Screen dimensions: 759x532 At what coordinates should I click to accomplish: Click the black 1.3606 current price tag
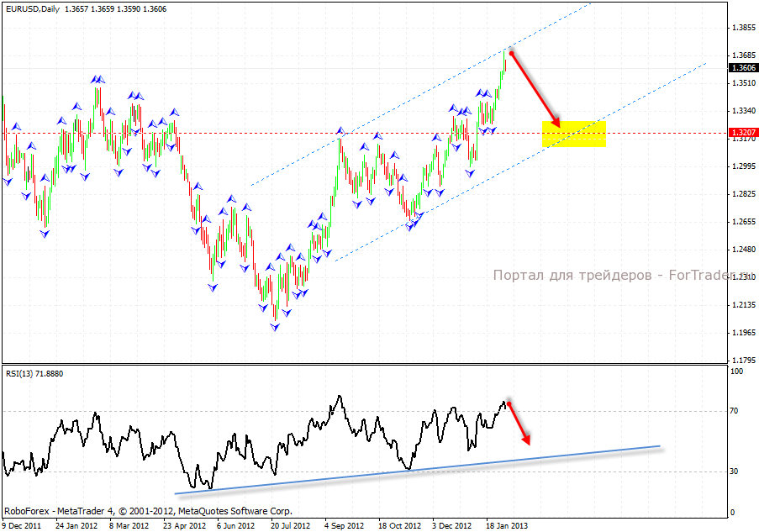[744, 68]
